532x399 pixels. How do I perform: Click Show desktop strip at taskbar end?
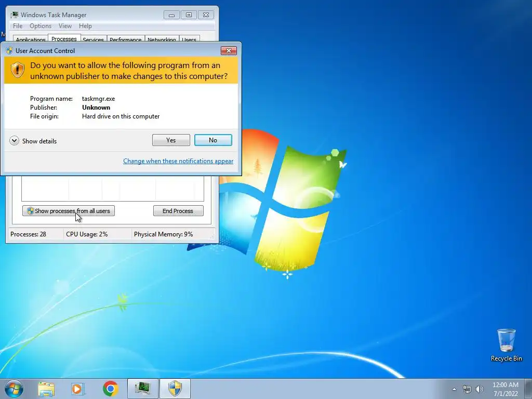click(528, 389)
